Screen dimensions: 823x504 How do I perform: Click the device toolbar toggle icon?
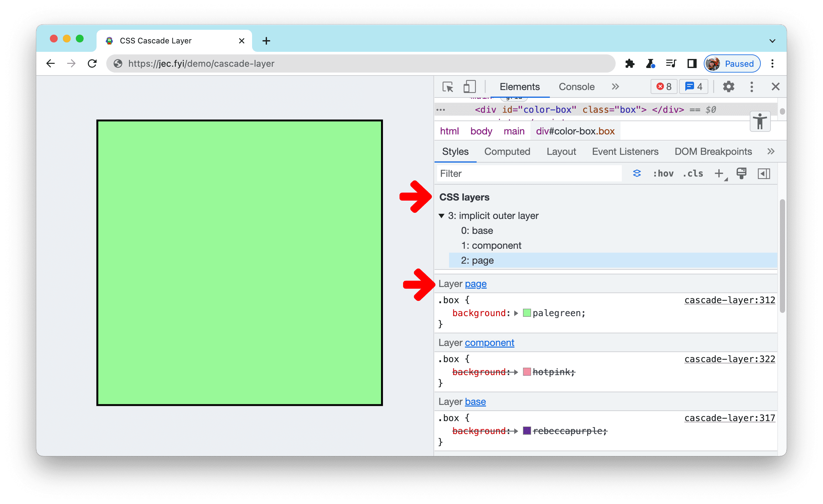[x=469, y=87]
